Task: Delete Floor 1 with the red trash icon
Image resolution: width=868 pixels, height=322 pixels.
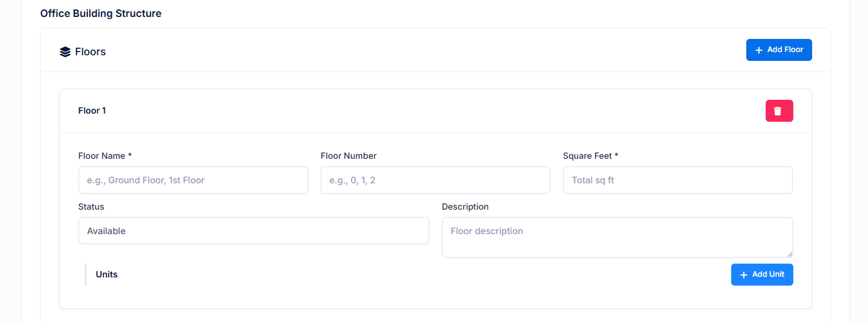Action: [x=779, y=111]
